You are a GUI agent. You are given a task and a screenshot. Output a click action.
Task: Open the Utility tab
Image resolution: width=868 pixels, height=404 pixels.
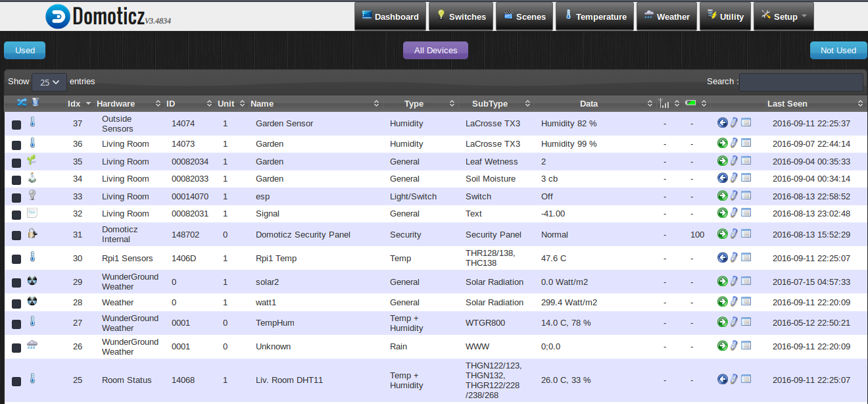point(725,16)
